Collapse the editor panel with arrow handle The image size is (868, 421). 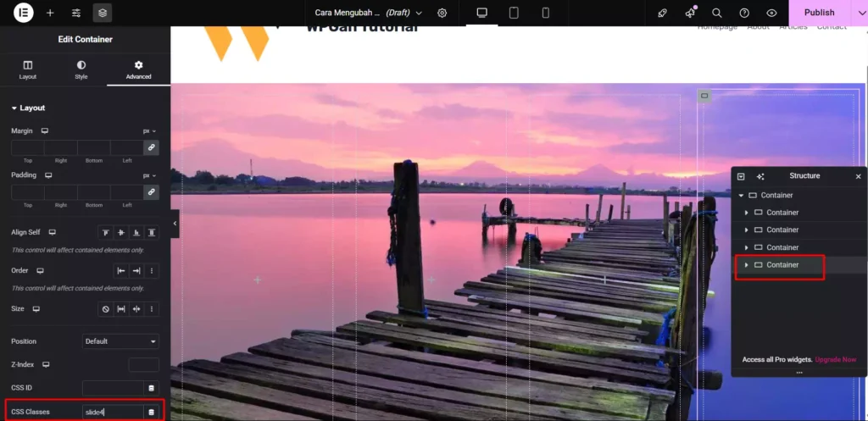(x=175, y=224)
